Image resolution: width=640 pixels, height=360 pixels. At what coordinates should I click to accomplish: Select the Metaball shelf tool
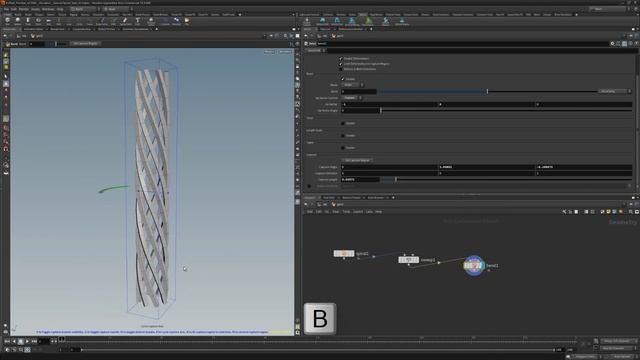pyautogui.click(x=176, y=21)
